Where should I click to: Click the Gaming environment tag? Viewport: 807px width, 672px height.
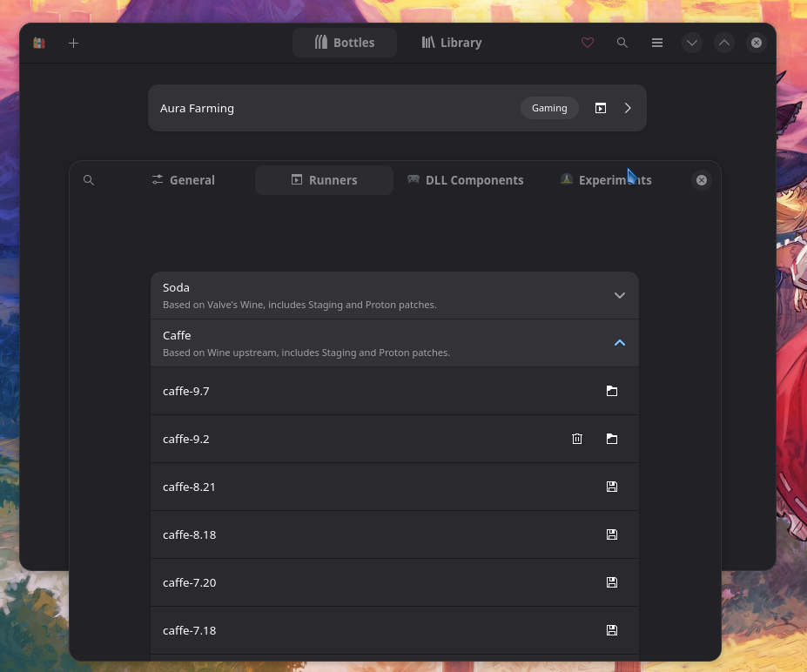pyautogui.click(x=549, y=108)
